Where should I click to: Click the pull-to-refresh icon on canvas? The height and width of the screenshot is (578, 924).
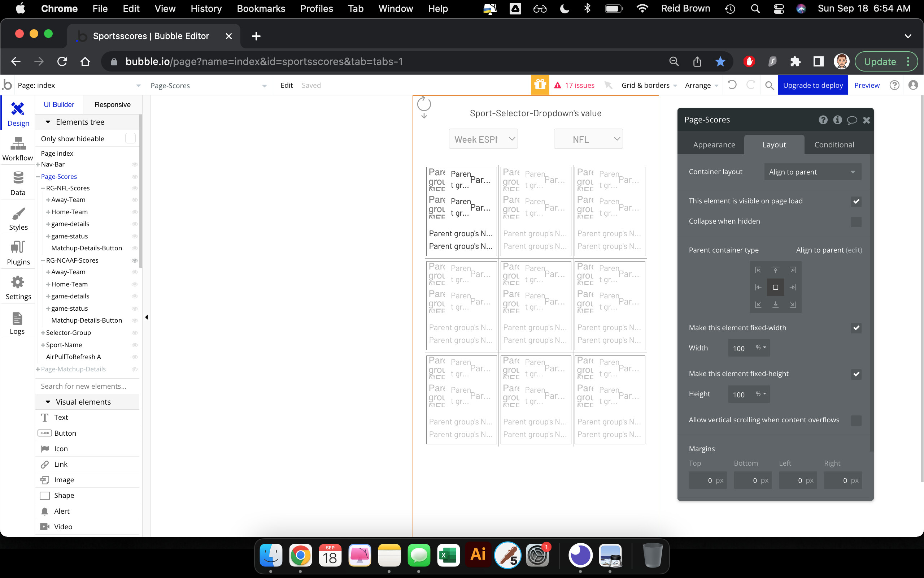point(424,107)
